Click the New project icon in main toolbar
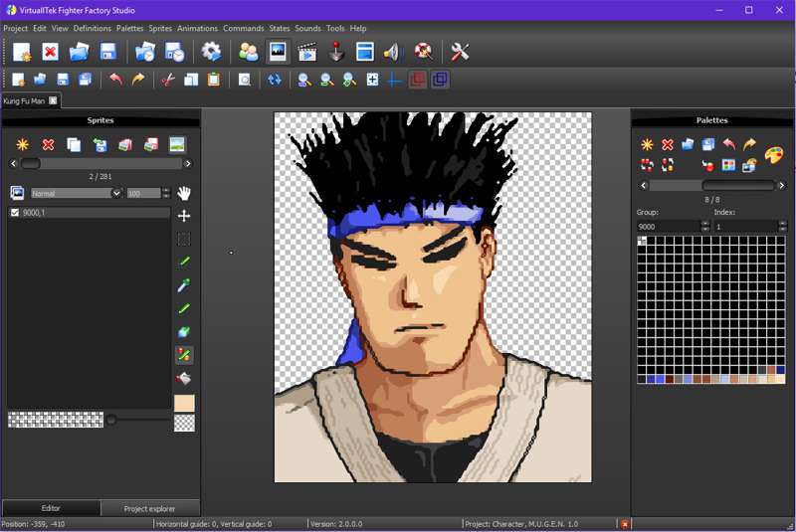Image resolution: width=796 pixels, height=532 pixels. click(x=22, y=52)
